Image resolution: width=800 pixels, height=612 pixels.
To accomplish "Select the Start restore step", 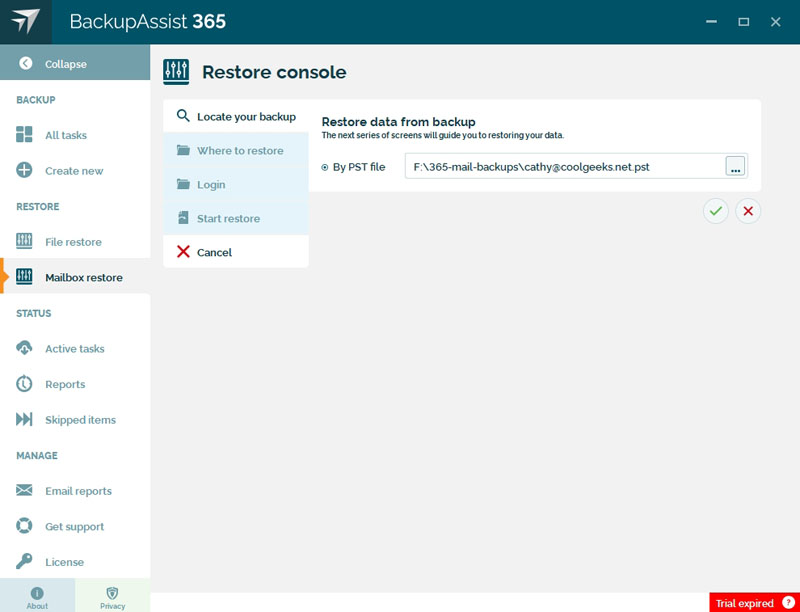I will (x=236, y=218).
